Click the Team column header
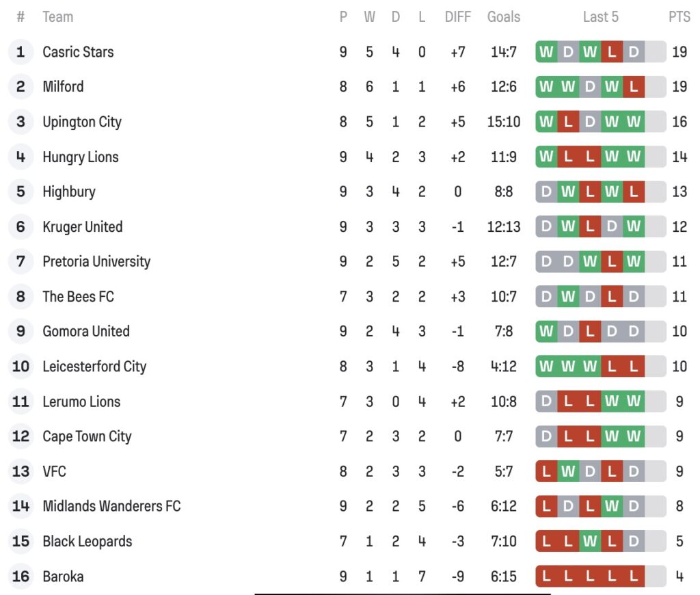 (x=57, y=17)
